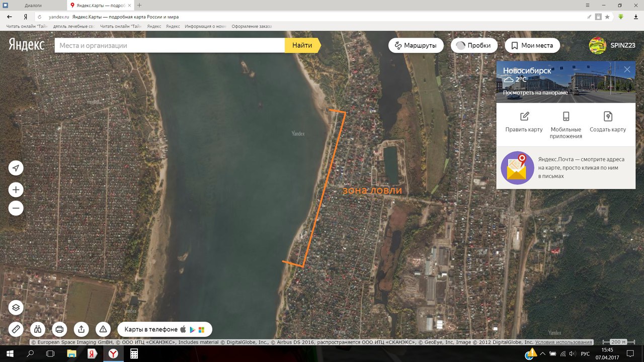Screen dimensions: 644x362
Task: Report a map error via warning icon
Action: click(x=103, y=329)
